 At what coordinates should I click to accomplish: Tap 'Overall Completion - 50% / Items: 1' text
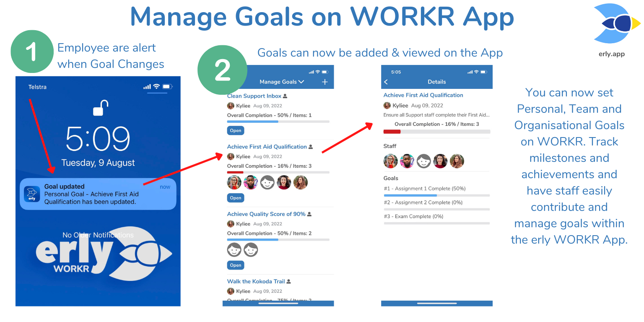click(269, 115)
